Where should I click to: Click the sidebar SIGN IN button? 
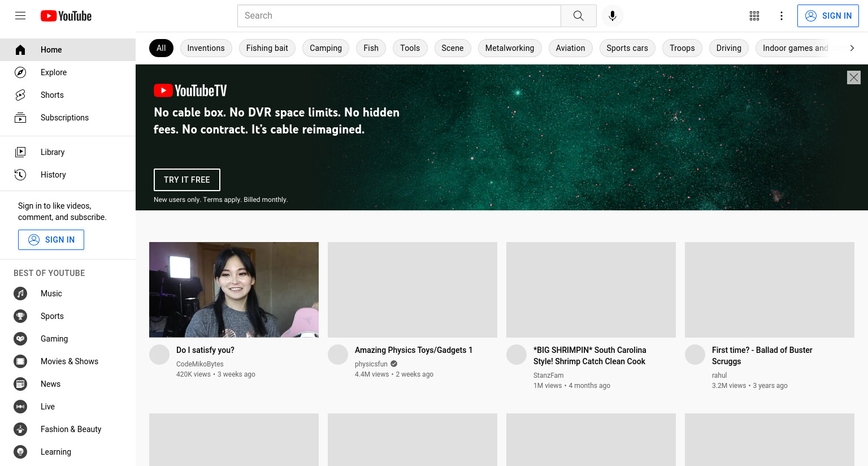(x=51, y=240)
